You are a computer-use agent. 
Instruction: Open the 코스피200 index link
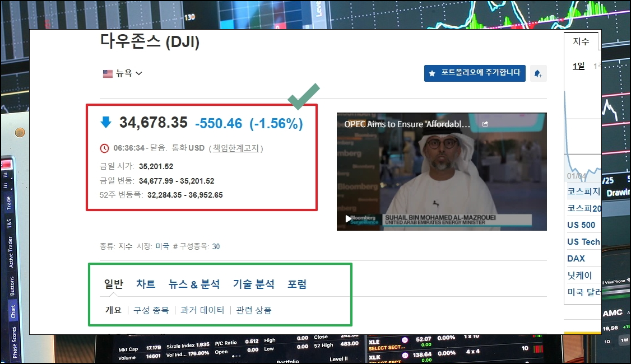[x=584, y=208]
